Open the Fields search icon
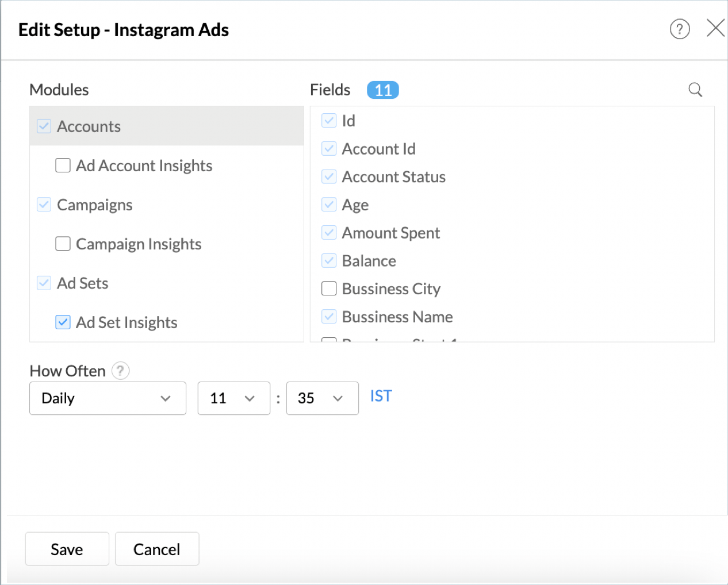 695,90
